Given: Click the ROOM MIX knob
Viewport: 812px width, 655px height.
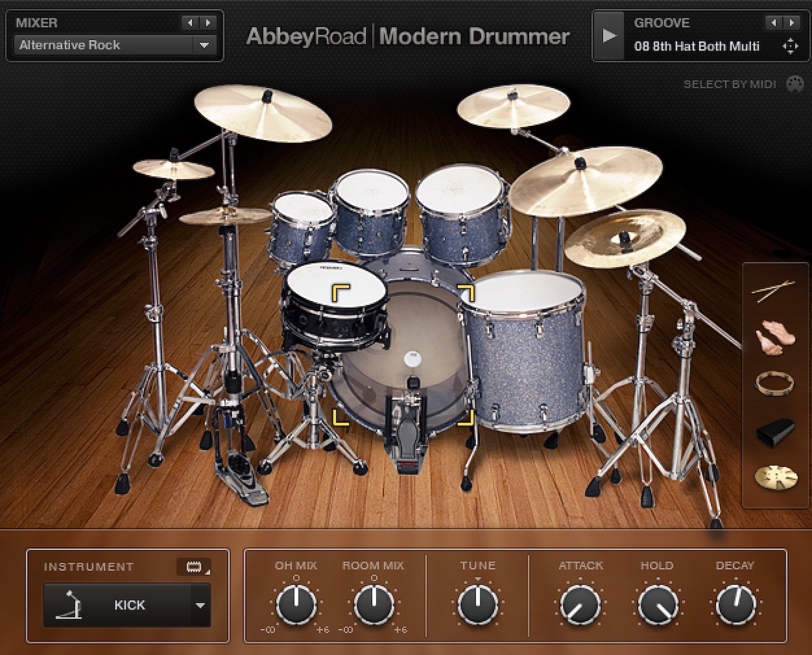Looking at the screenshot, I should click(374, 604).
